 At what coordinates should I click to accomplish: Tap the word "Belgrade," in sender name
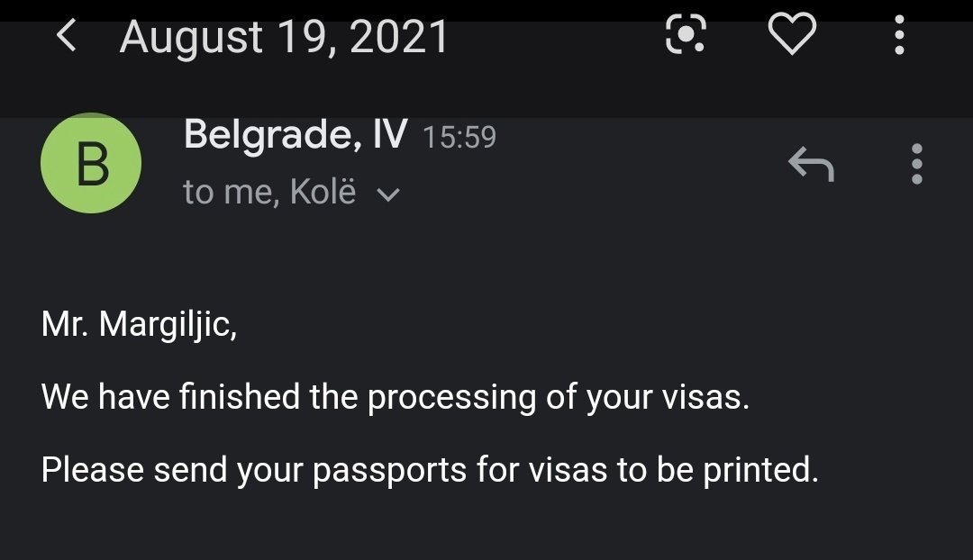tap(272, 135)
